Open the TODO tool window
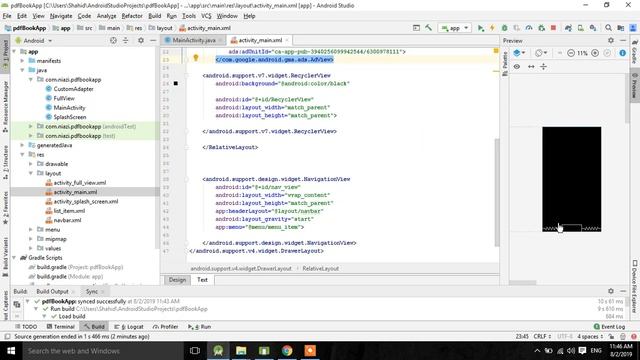The image size is (640, 360). (26, 327)
